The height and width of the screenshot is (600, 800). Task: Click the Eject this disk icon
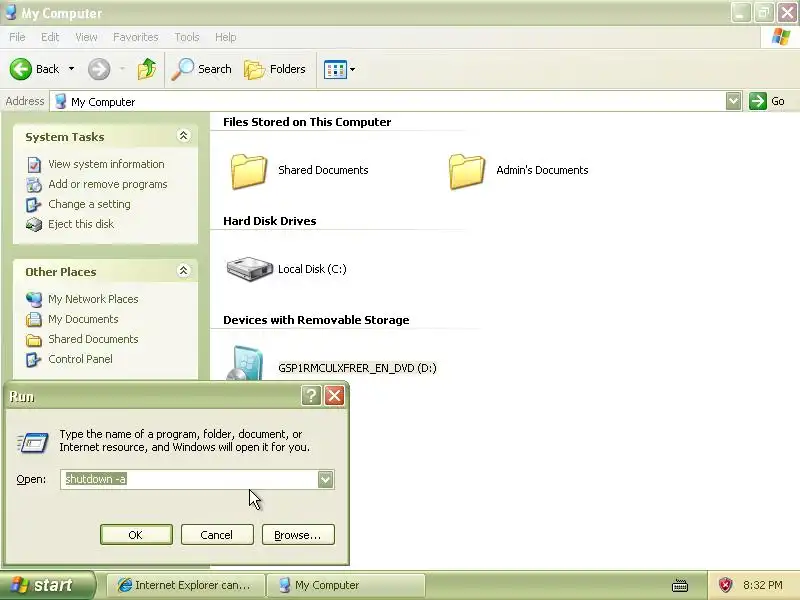pyautogui.click(x=34, y=224)
